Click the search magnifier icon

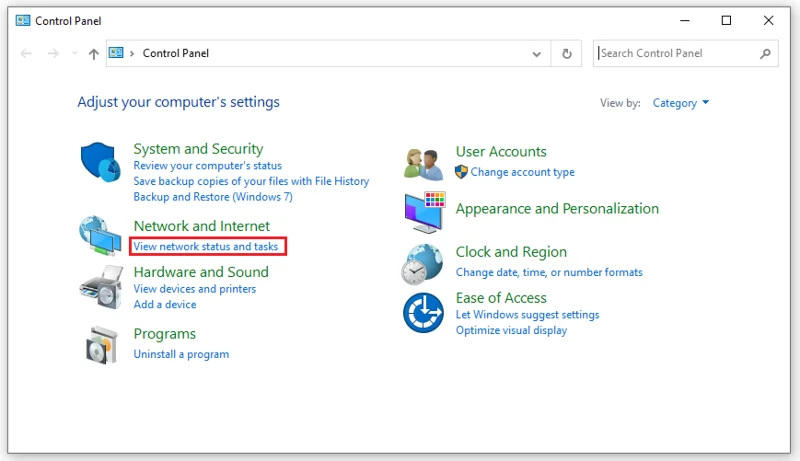(765, 54)
